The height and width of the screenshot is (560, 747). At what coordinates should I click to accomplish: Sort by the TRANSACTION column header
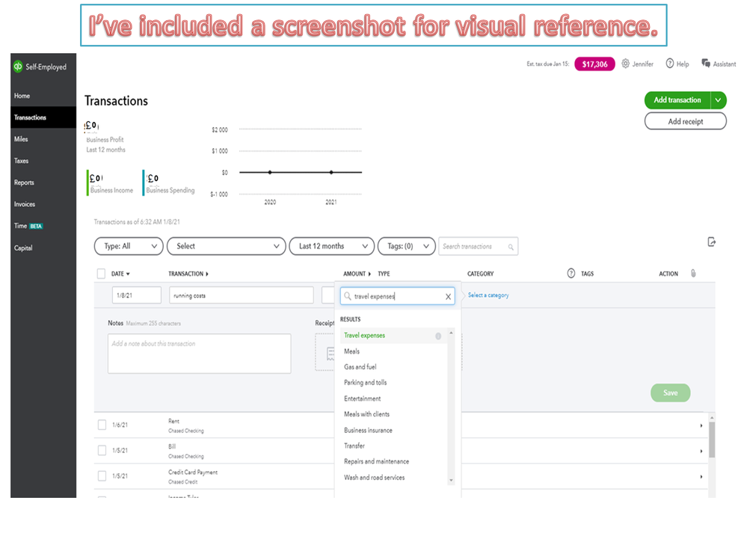pos(188,274)
